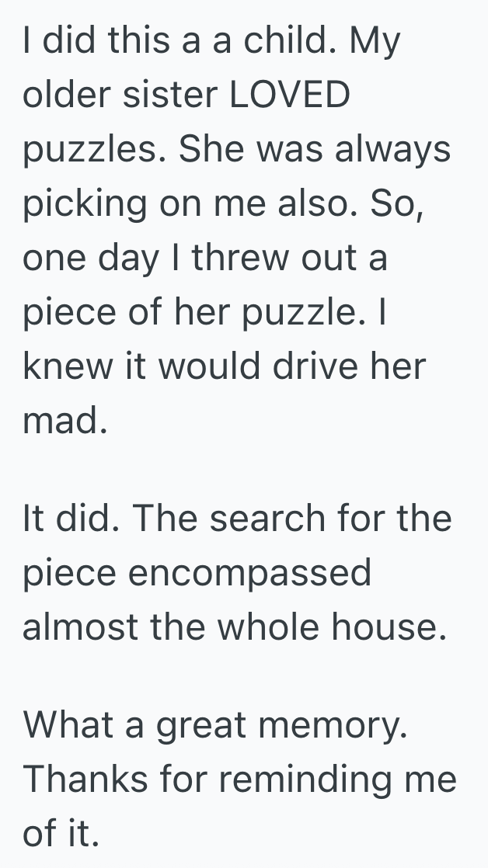Click the word "great"
Viewport: 488px width, 868px height.
click(200, 725)
